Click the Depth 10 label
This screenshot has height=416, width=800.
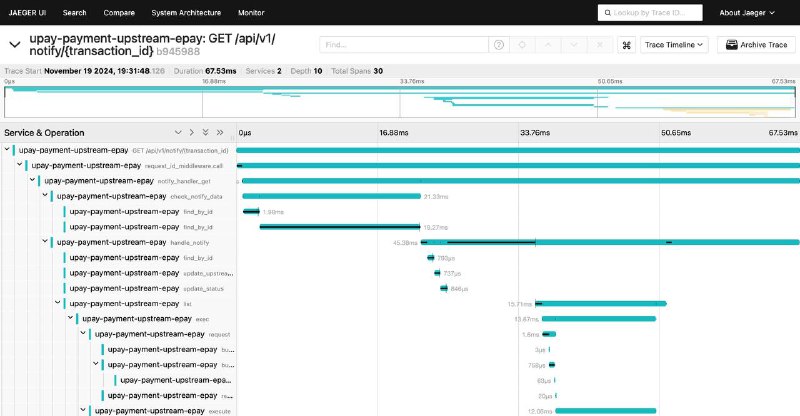[x=306, y=71]
